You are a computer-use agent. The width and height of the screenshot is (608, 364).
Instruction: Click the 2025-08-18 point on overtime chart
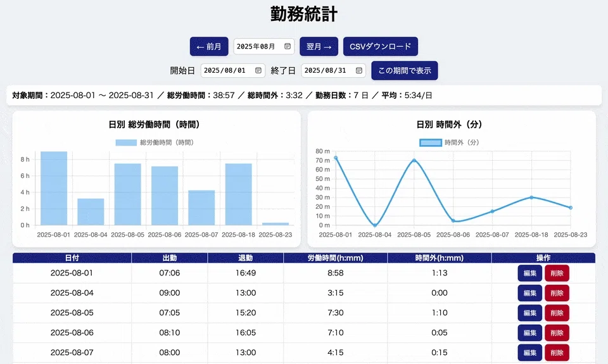coord(531,198)
